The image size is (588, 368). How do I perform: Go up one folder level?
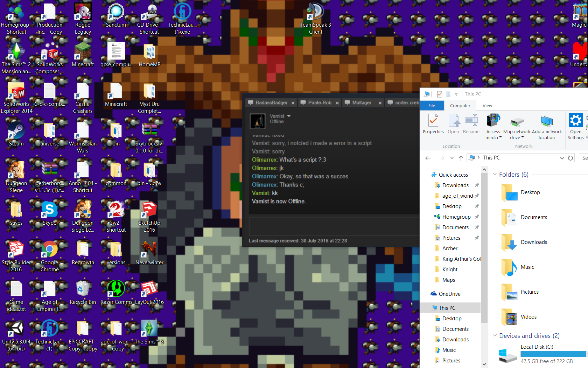click(461, 158)
